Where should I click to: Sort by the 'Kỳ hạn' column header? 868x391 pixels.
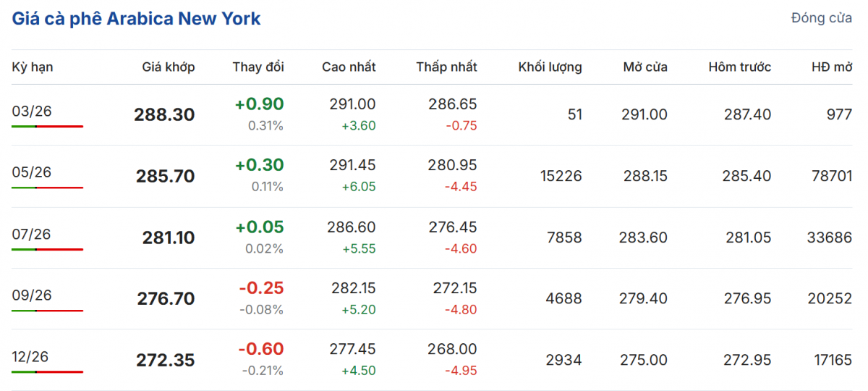click(33, 67)
